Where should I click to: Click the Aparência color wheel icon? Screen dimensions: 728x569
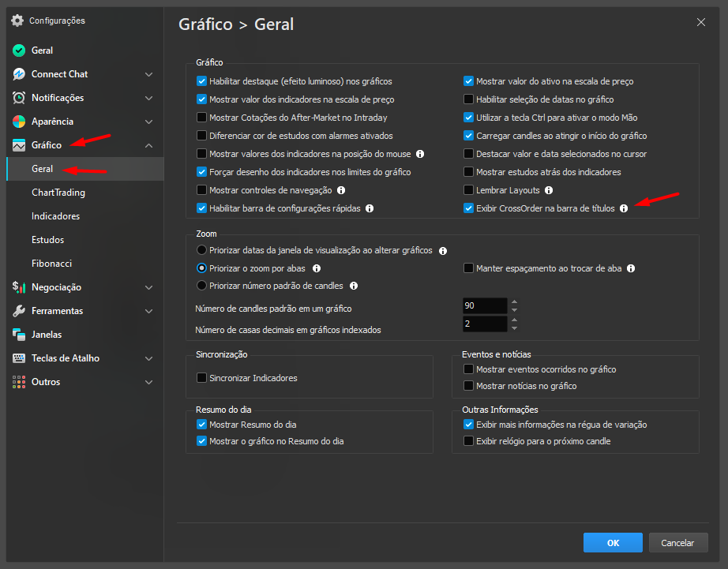coord(19,121)
